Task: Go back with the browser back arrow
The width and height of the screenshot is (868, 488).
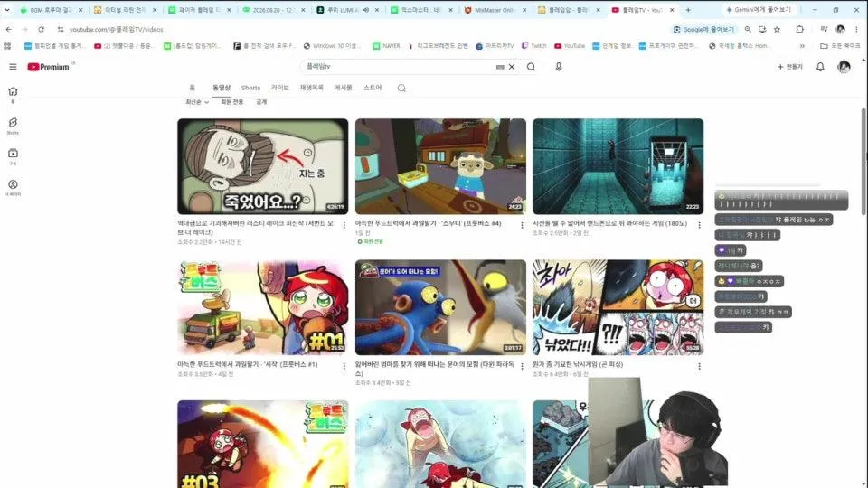Action: coord(9,29)
